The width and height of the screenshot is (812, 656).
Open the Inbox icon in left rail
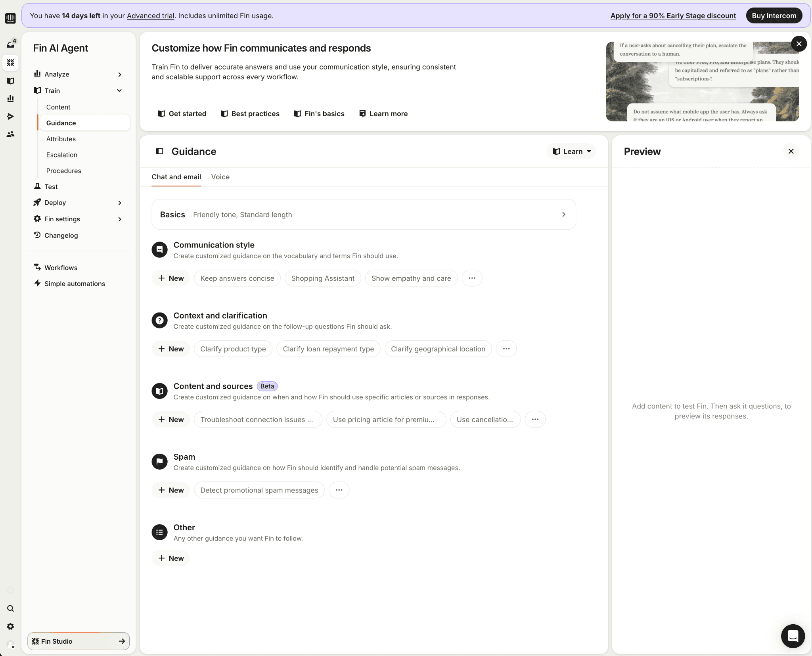click(x=10, y=44)
